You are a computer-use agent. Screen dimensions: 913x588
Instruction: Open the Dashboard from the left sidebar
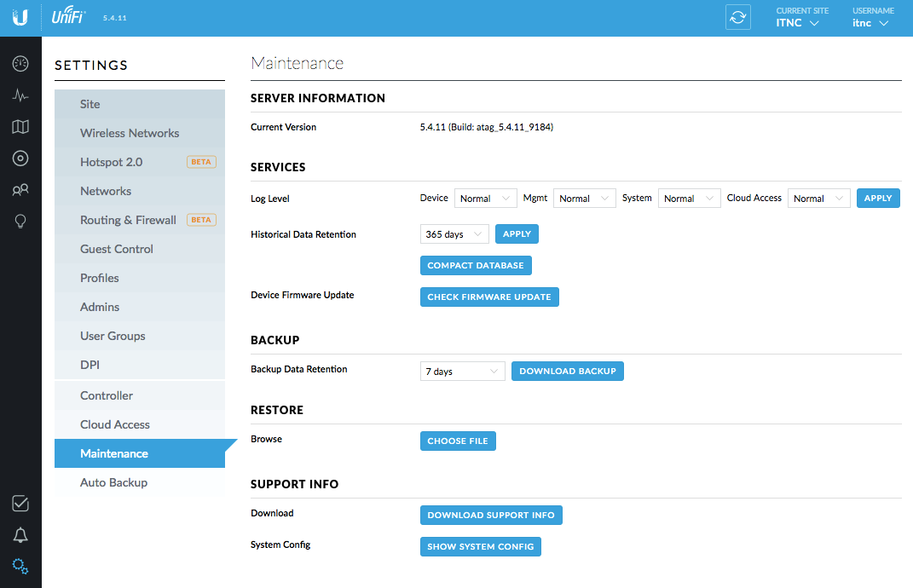[x=20, y=64]
